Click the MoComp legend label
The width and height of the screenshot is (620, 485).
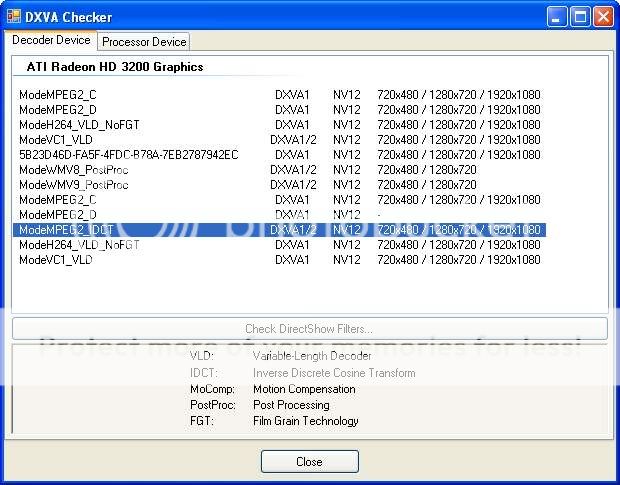pyautogui.click(x=212, y=389)
